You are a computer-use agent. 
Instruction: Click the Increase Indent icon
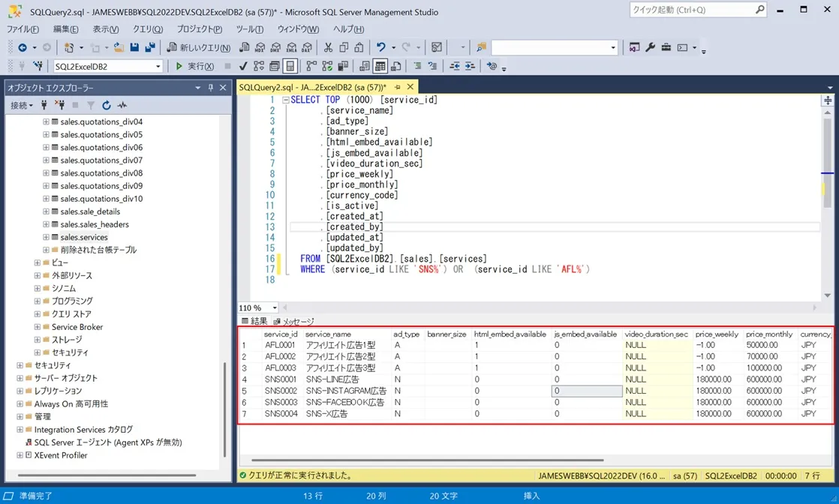pos(470,66)
